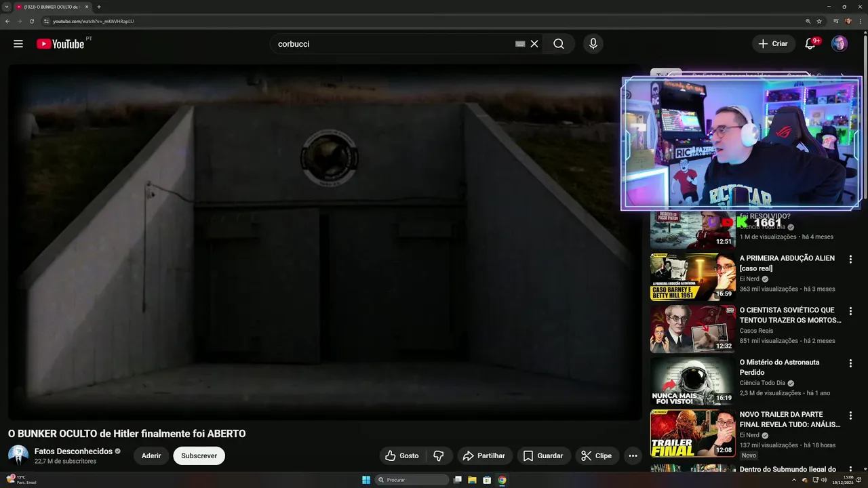Viewport: 868px width, 488px height.
Task: Open the Windows Start menu
Action: 366,480
